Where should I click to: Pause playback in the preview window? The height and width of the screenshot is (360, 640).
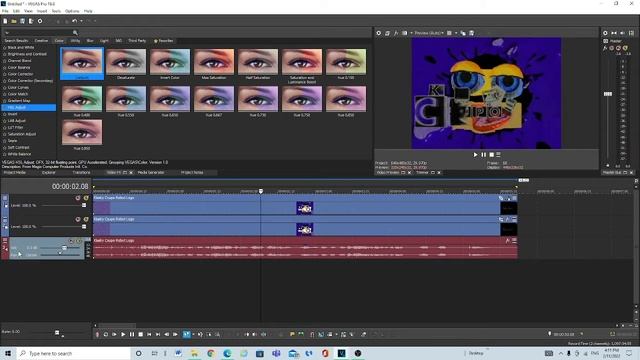pyautogui.click(x=483, y=155)
